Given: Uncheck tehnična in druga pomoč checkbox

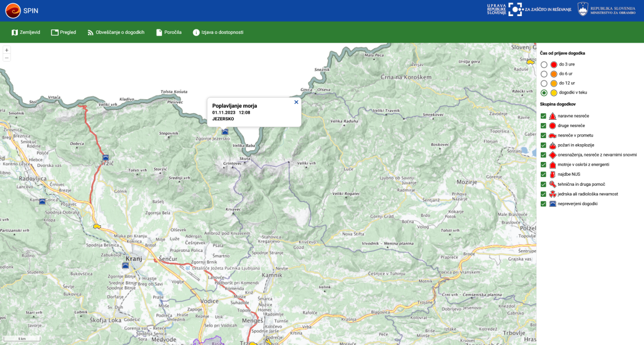Looking at the screenshot, I should pyautogui.click(x=544, y=185).
